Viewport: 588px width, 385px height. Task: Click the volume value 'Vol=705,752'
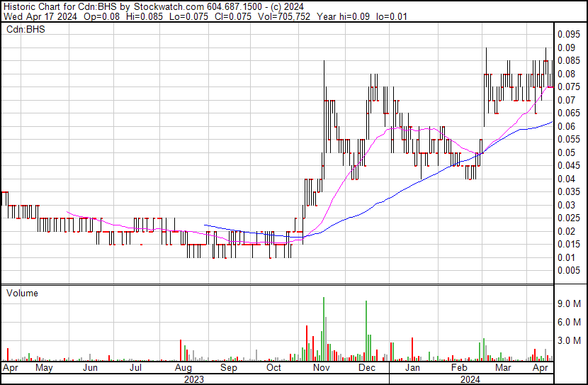pyautogui.click(x=284, y=16)
